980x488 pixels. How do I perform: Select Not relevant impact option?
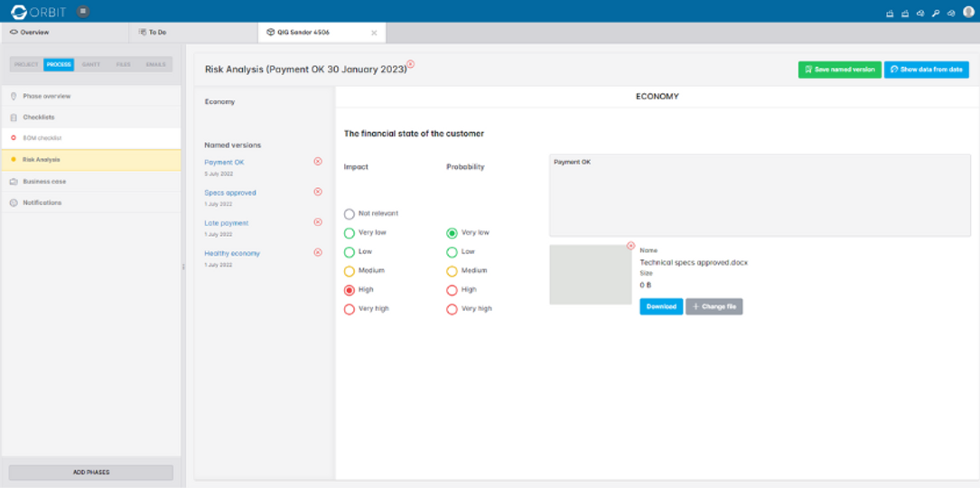(x=350, y=214)
